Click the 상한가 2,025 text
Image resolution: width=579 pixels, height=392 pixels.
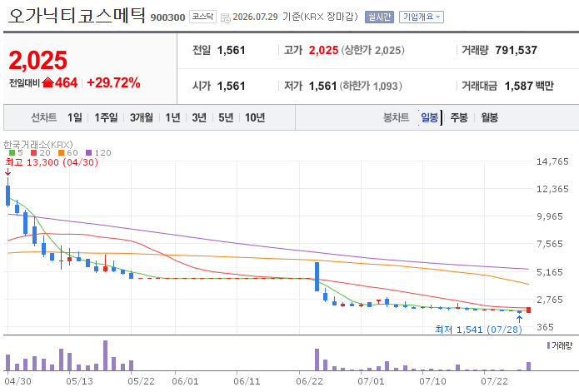pyautogui.click(x=372, y=50)
